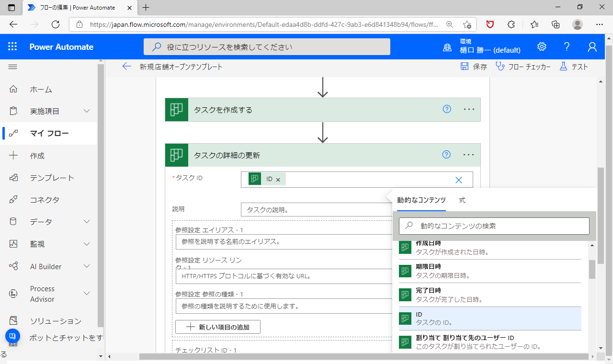The height and width of the screenshot is (364, 613).
Task: Open the settings gear in header
Action: tap(542, 46)
